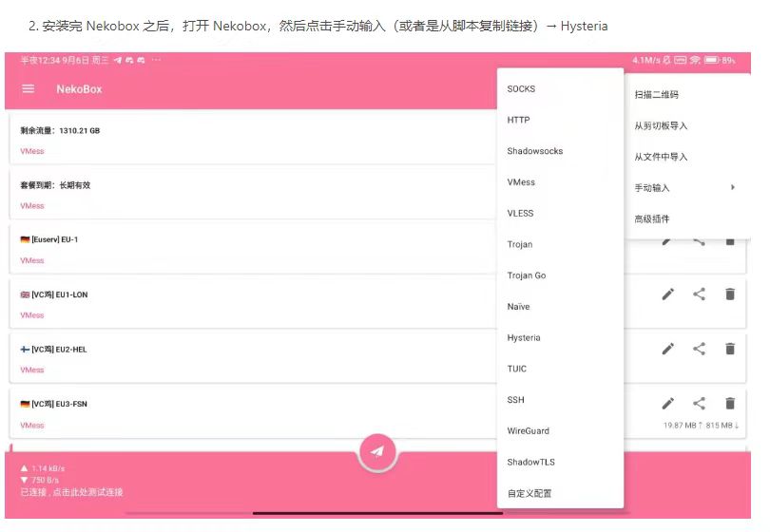770x532 pixels.
Task: Select the [VC鸡] EU3-FSN server row
Action: [x=253, y=413]
